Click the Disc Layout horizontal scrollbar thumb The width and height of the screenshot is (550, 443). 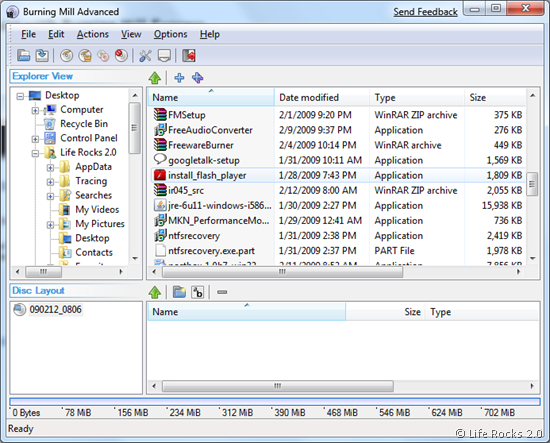(x=277, y=386)
